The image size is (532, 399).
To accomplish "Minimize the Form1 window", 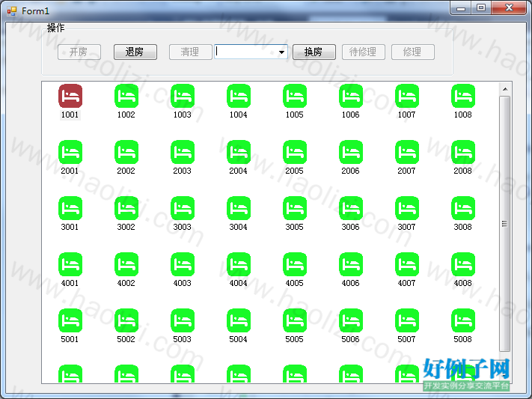I will pos(461,8).
